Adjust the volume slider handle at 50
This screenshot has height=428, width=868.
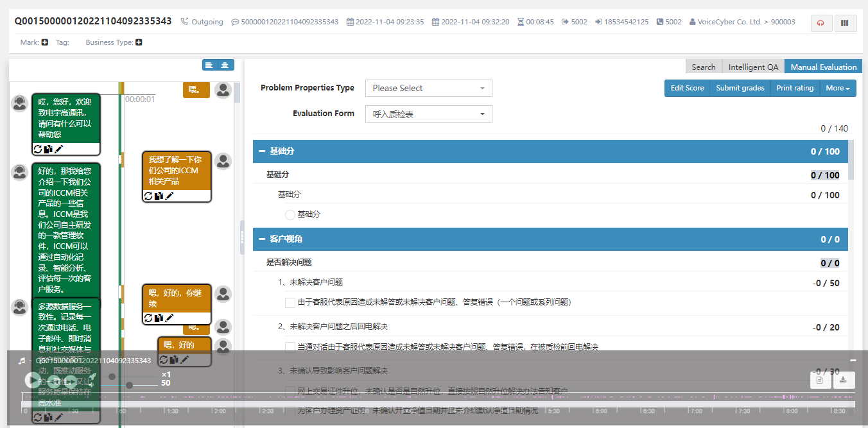129,385
